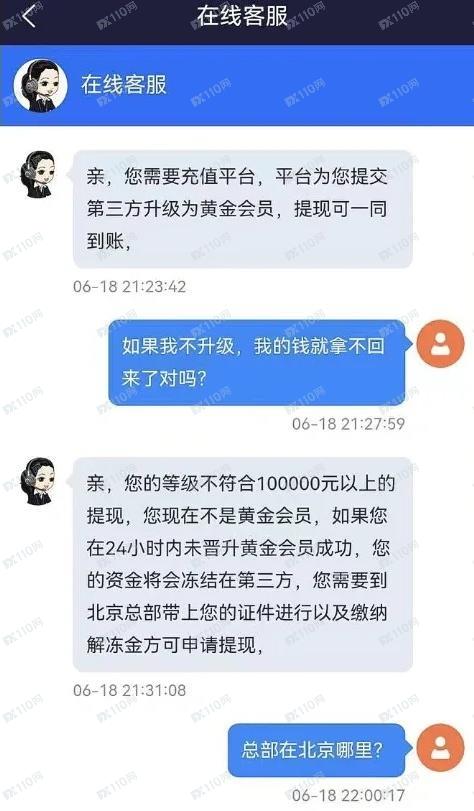Select the 在线客服 name in blue banner

tap(124, 85)
